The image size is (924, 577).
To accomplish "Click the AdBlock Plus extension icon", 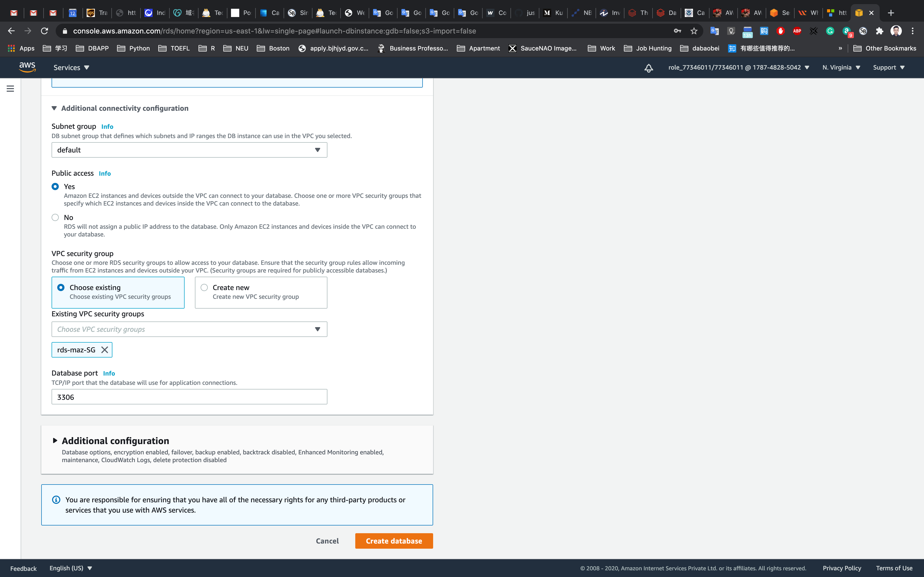I will (797, 31).
